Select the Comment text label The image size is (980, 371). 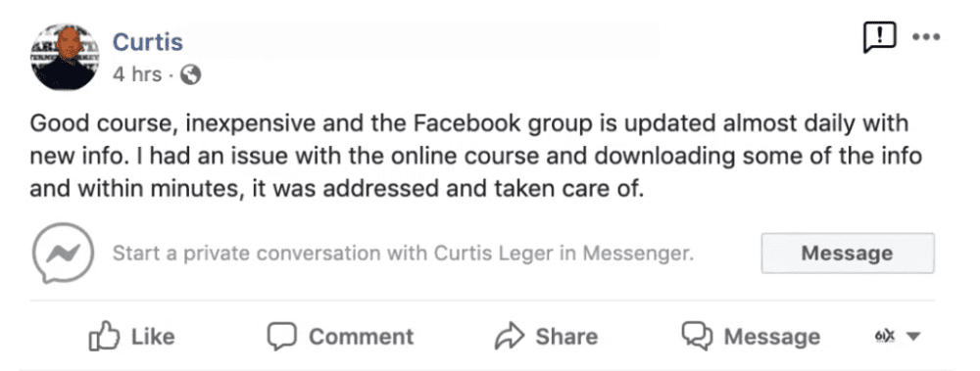click(x=362, y=337)
